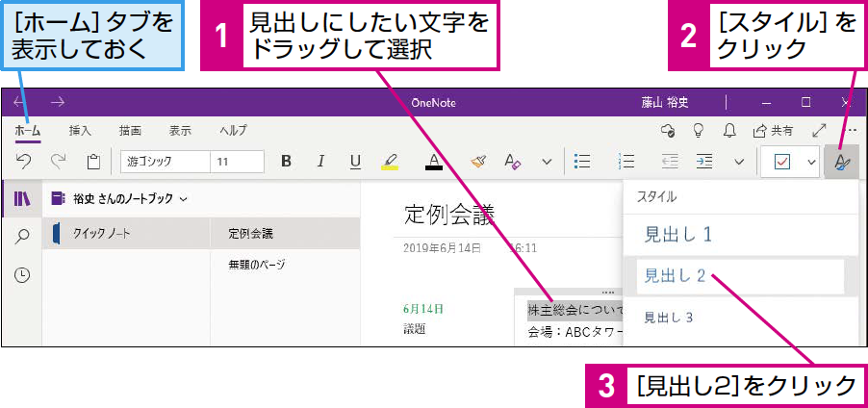Switch to the ホーム tab

tap(27, 131)
